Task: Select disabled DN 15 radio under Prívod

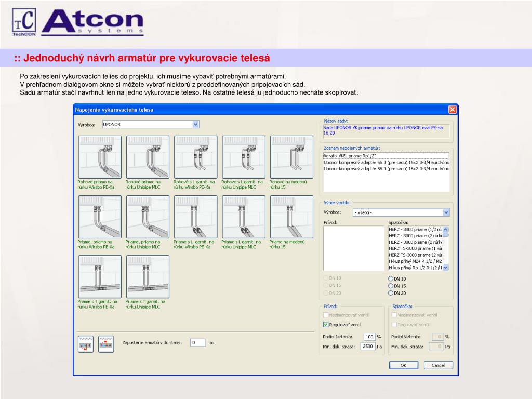Action: tap(326, 285)
